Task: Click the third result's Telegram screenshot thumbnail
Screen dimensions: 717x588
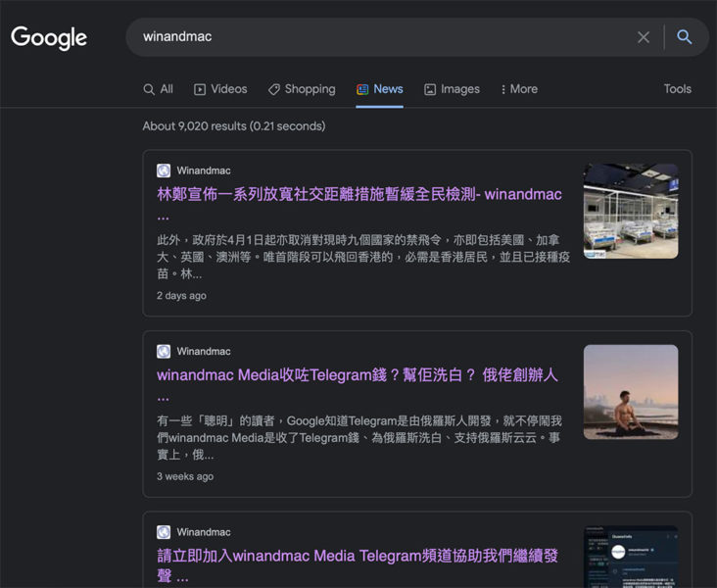Action: (630, 557)
